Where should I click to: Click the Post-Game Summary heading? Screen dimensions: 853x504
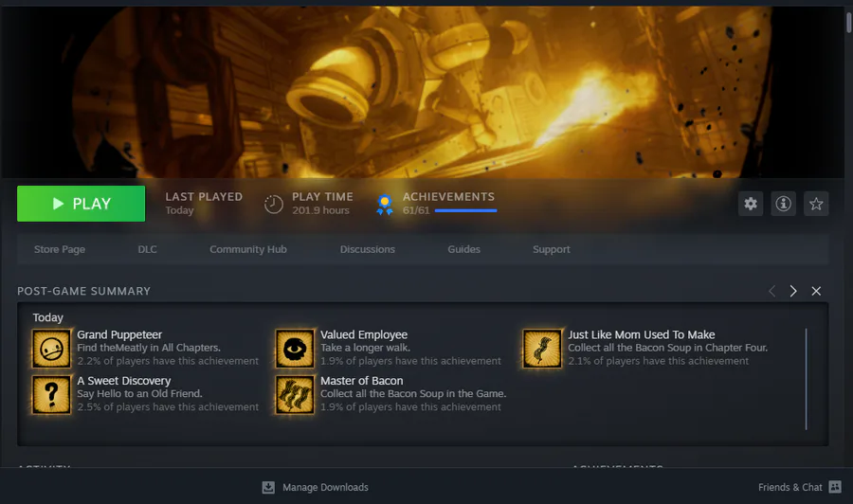tap(83, 291)
